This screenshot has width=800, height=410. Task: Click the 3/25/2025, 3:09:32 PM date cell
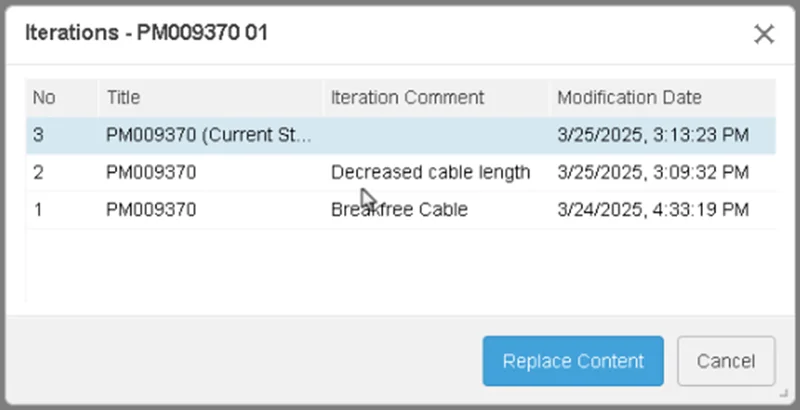(x=652, y=172)
